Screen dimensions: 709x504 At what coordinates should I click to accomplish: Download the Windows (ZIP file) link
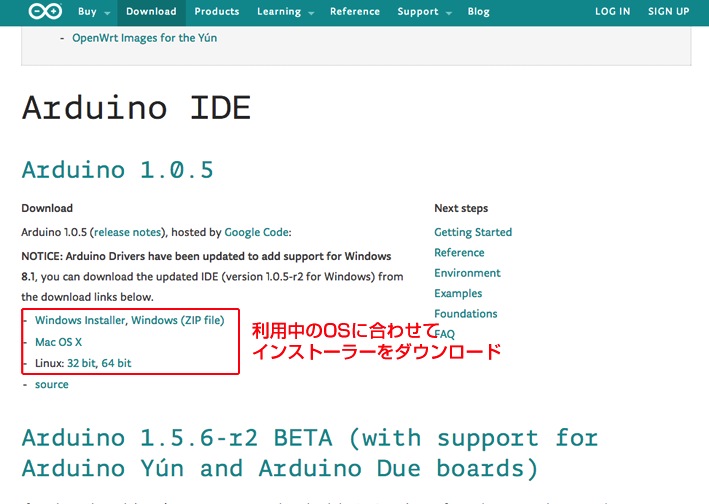pyautogui.click(x=178, y=320)
